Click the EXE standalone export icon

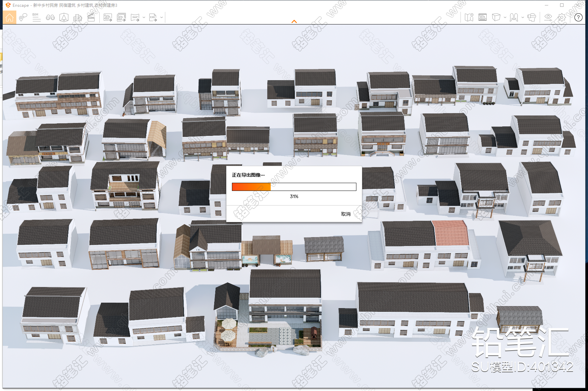tap(153, 17)
